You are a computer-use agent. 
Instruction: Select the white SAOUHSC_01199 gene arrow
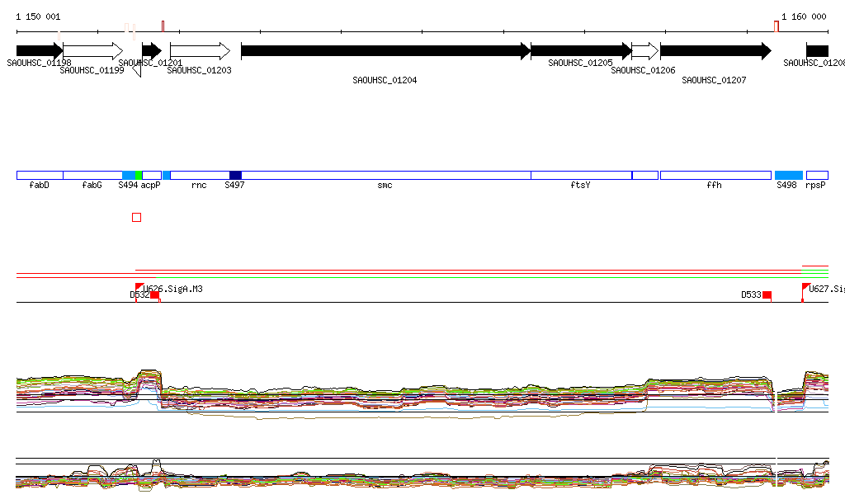[x=92, y=51]
